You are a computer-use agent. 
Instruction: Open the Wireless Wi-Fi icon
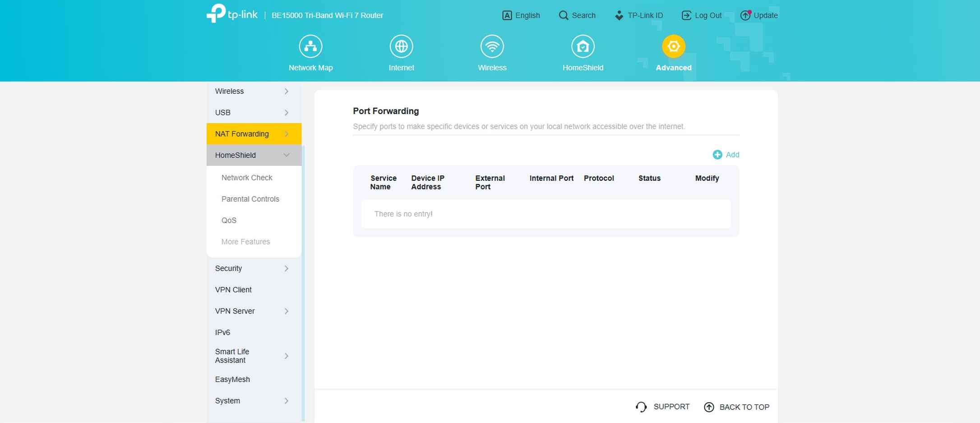click(492, 46)
